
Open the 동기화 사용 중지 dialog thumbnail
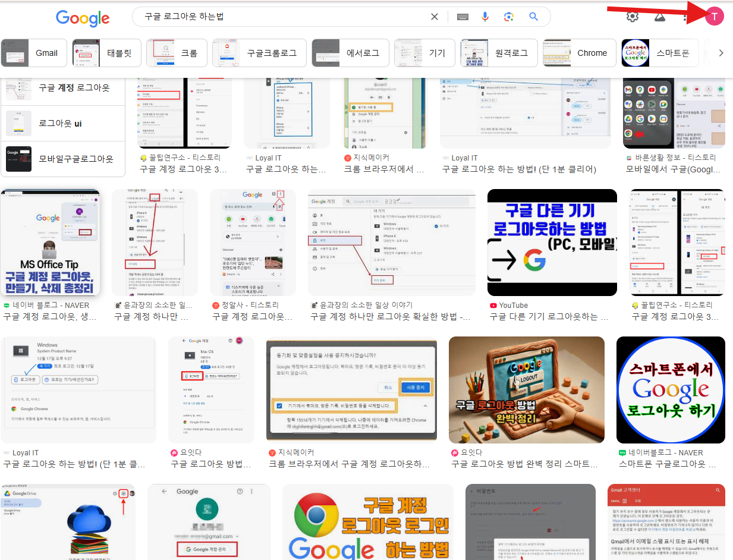pos(351,390)
